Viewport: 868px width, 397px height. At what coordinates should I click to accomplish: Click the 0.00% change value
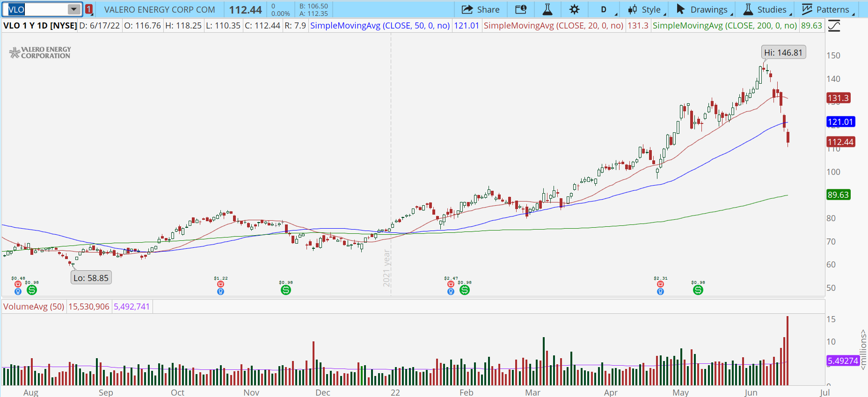pyautogui.click(x=281, y=14)
